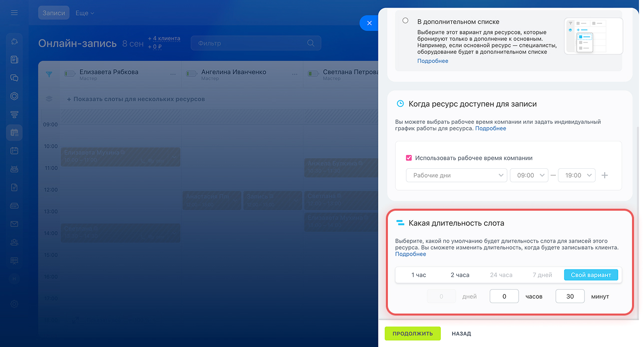644x347 pixels.
Task: Open the calendar icon in sidebar
Action: (x=14, y=150)
